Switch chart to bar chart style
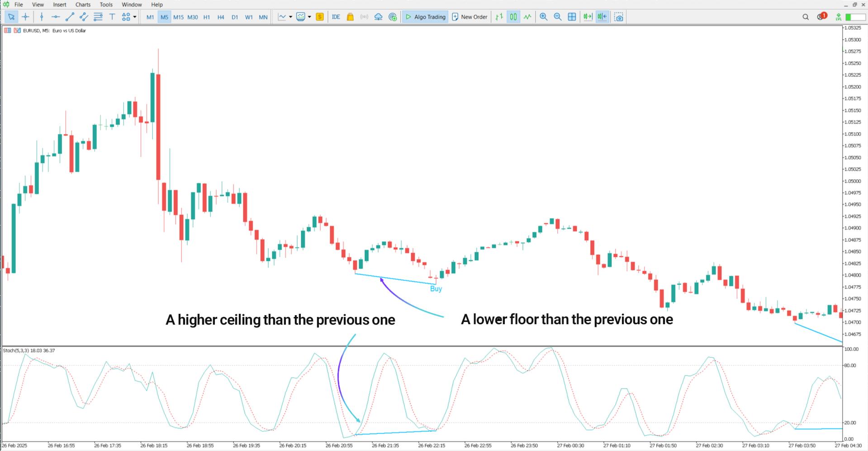This screenshot has height=451, width=868. click(499, 17)
